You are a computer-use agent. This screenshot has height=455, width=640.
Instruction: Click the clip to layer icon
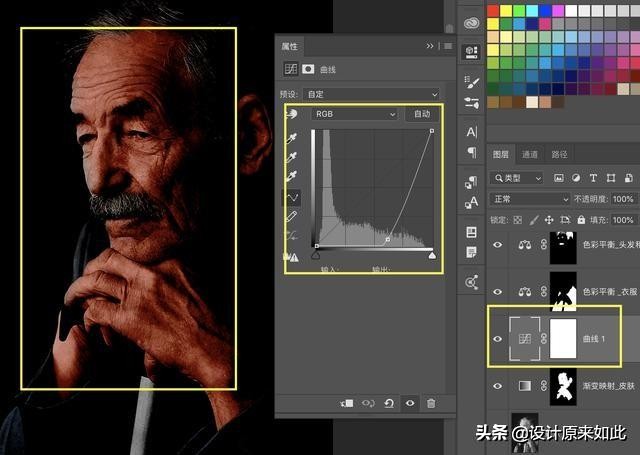tap(347, 402)
